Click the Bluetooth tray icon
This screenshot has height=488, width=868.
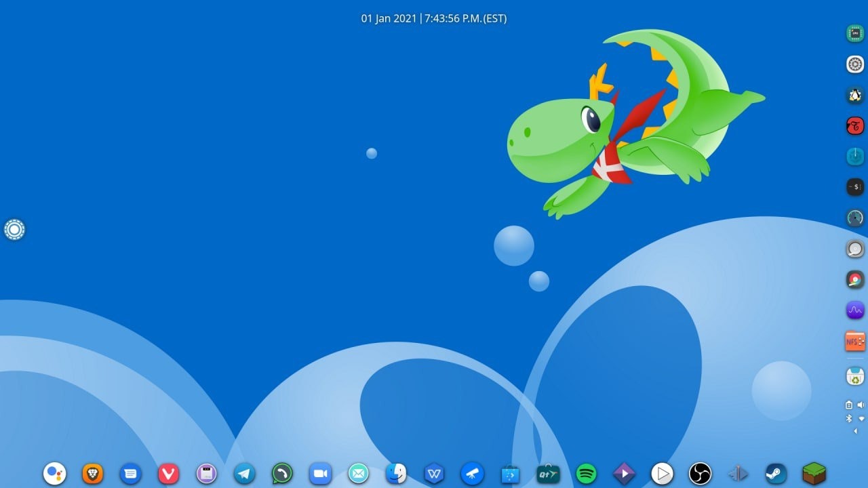click(x=848, y=418)
